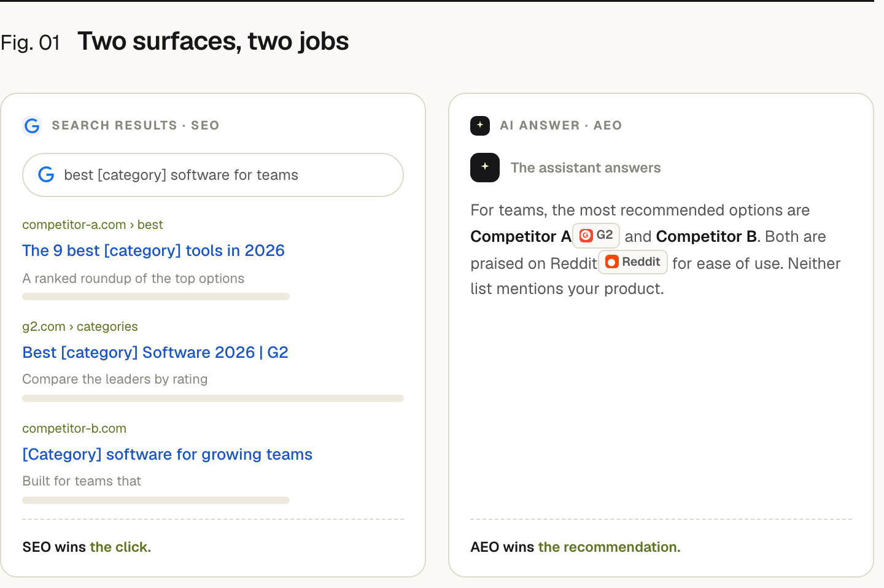Click the 'SEARCH RESULTS · SEO' label
The width and height of the screenshot is (884, 588).
coord(136,125)
